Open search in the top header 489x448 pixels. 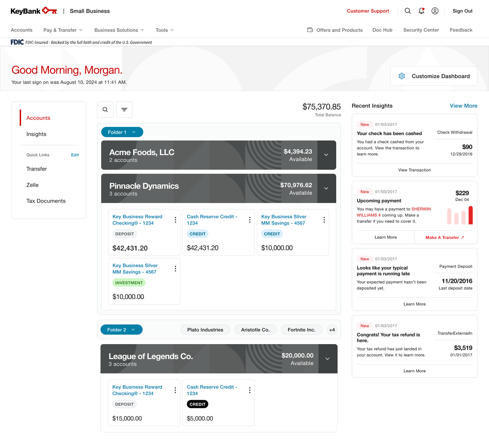click(408, 11)
